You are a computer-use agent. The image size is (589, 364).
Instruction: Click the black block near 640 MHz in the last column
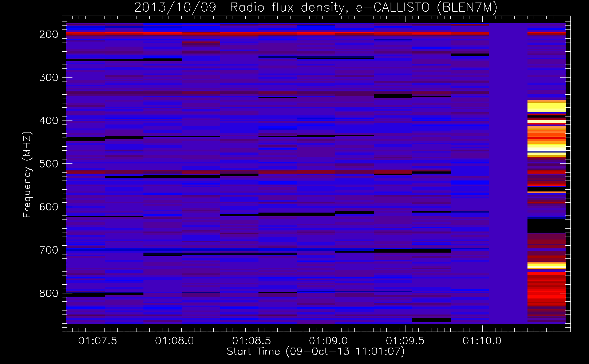(x=547, y=226)
